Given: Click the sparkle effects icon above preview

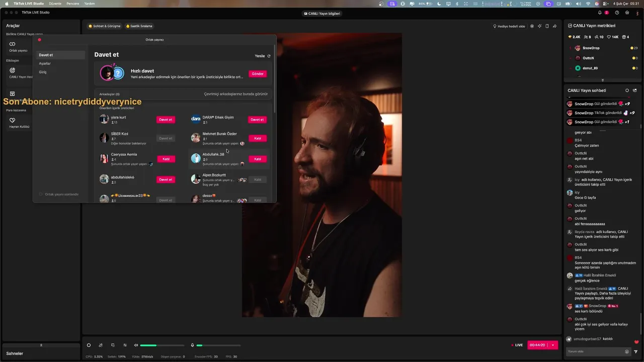Looking at the screenshot, I should click(x=539, y=26).
